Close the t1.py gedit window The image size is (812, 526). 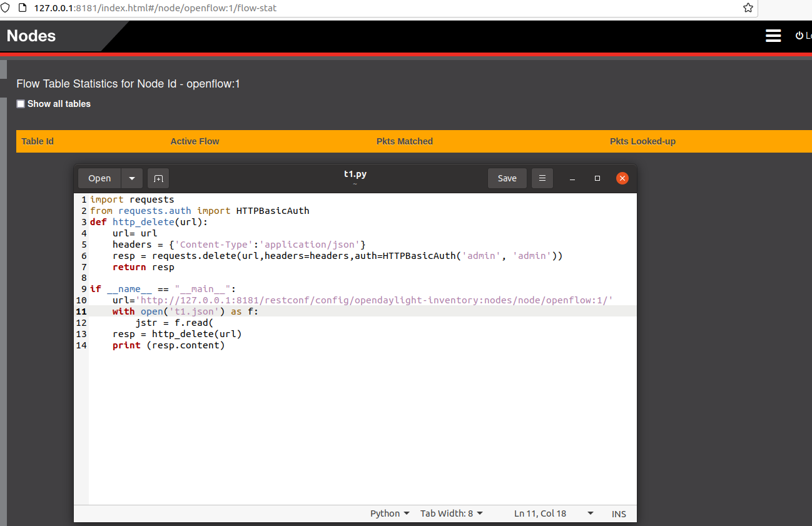tap(622, 178)
